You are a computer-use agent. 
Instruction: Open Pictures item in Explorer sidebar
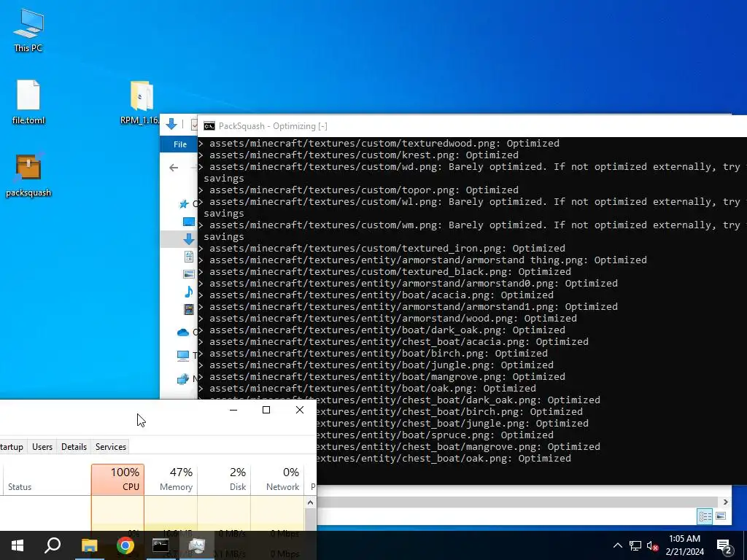click(189, 274)
